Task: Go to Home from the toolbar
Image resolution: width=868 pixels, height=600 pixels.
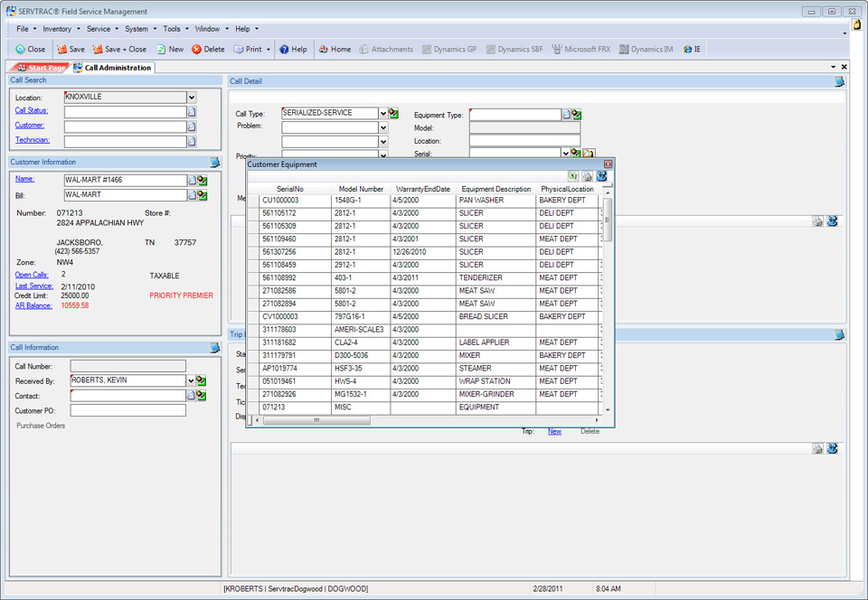Action: (335, 49)
